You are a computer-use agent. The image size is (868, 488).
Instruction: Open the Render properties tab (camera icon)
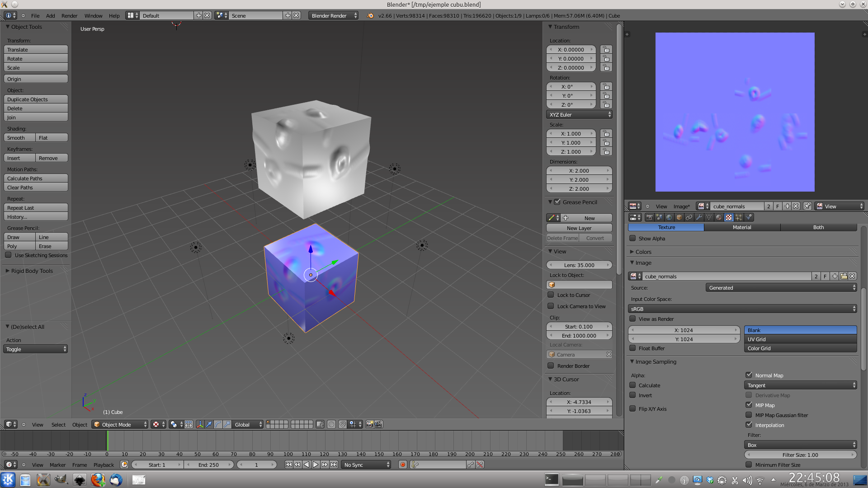(x=649, y=217)
